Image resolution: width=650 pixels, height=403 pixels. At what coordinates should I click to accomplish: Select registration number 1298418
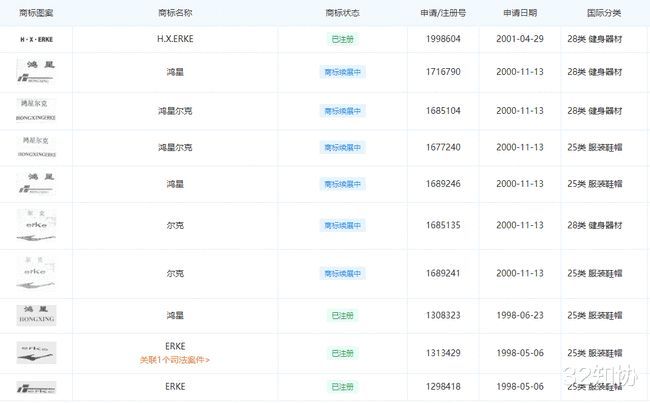point(443,386)
